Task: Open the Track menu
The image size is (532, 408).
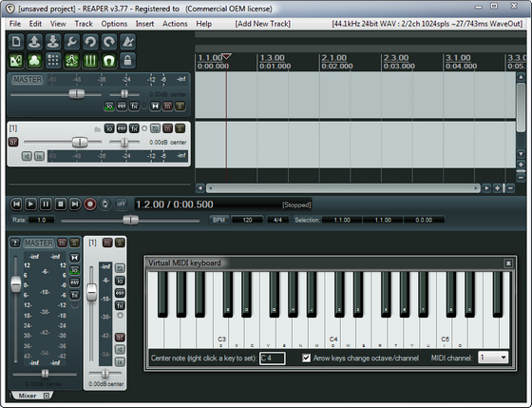Action: (x=84, y=24)
